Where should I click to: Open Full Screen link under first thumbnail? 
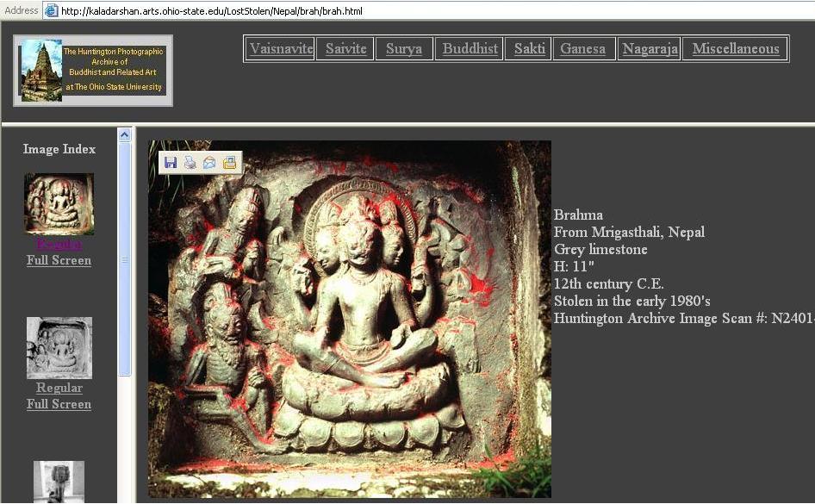[59, 260]
